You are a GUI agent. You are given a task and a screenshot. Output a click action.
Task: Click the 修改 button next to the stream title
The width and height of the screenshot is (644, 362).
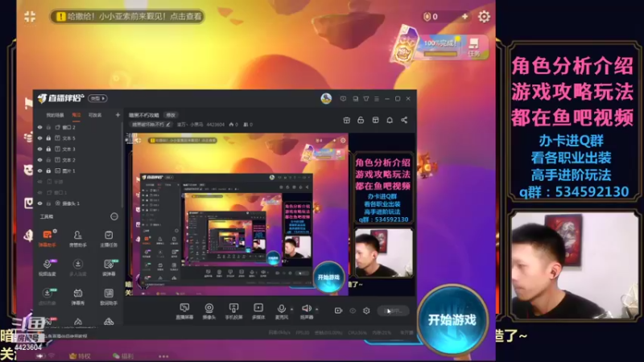(x=170, y=115)
